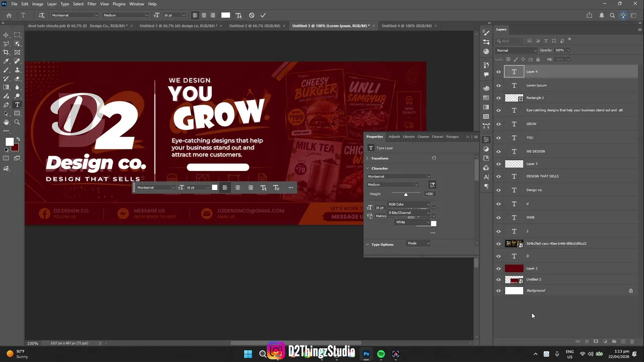The image size is (644, 362).
Task: Open the RGB Color mode dropdown
Action: click(409, 204)
